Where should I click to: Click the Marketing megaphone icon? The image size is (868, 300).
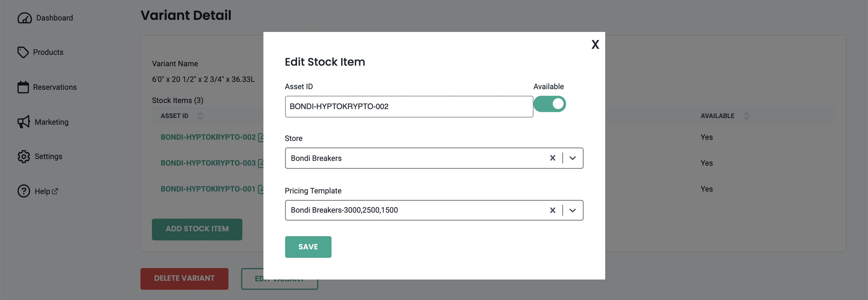click(x=24, y=122)
